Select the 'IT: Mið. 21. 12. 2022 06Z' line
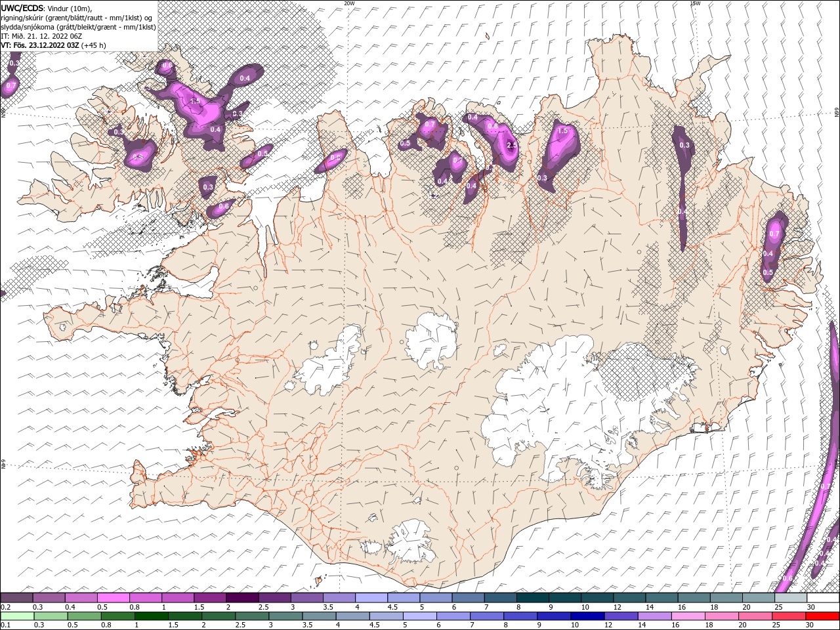Viewport: 840px width, 630px height. (41, 36)
